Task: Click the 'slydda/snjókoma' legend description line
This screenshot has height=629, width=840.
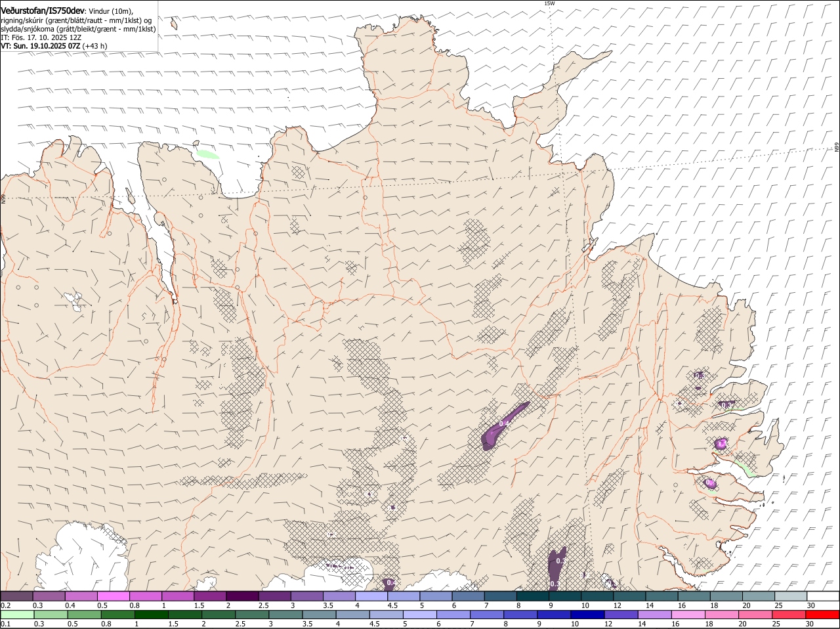Action: (x=78, y=29)
